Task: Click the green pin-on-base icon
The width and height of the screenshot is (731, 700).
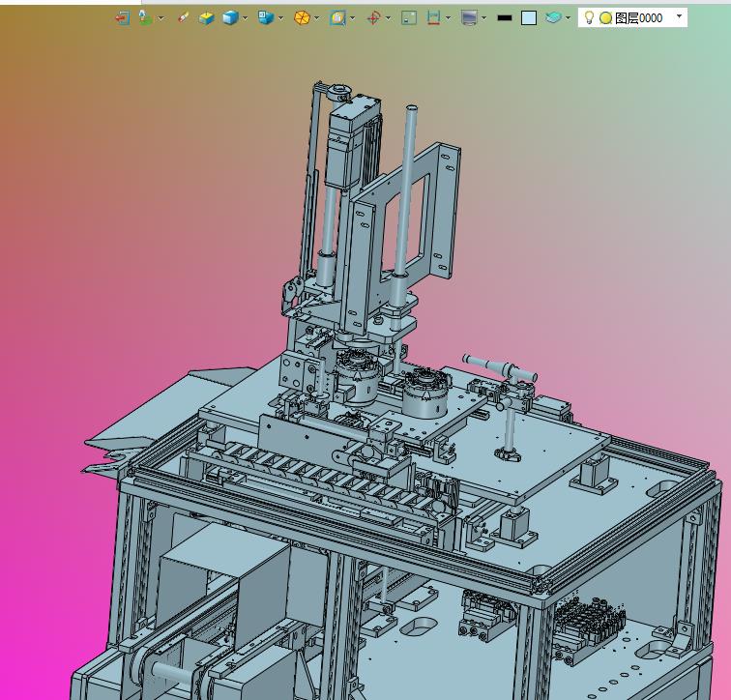Action: pos(145,18)
